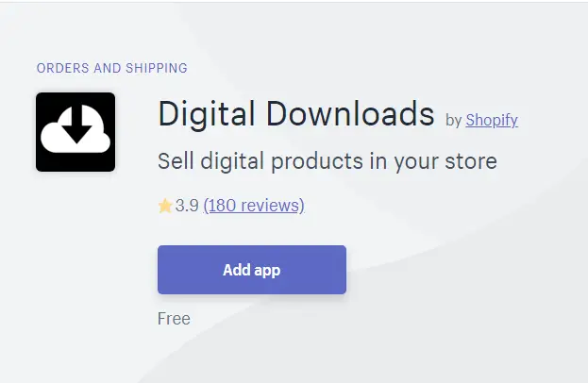This screenshot has width=588, height=383.
Task: Click the white cloud shape in the logo
Action: (76, 129)
